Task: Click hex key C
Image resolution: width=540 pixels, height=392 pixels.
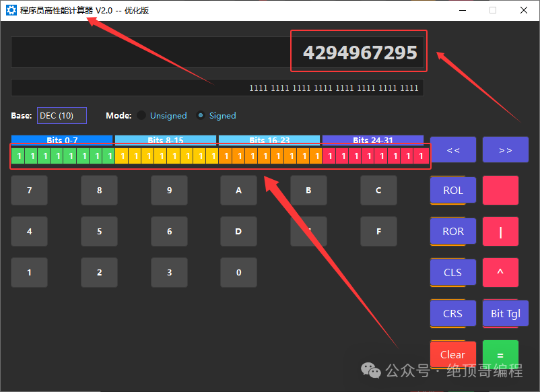Action: tap(378, 190)
